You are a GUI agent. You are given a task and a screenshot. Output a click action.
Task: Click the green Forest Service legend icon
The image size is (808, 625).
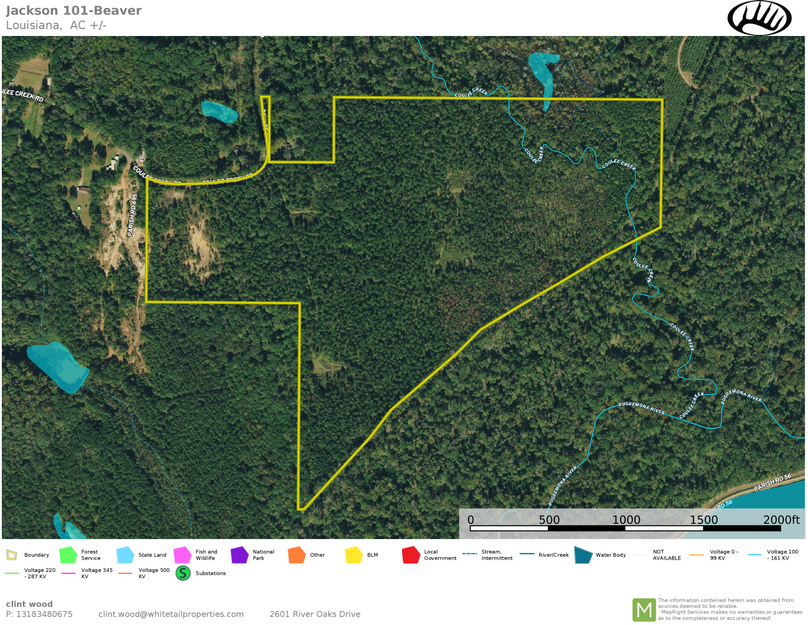pyautogui.click(x=68, y=554)
